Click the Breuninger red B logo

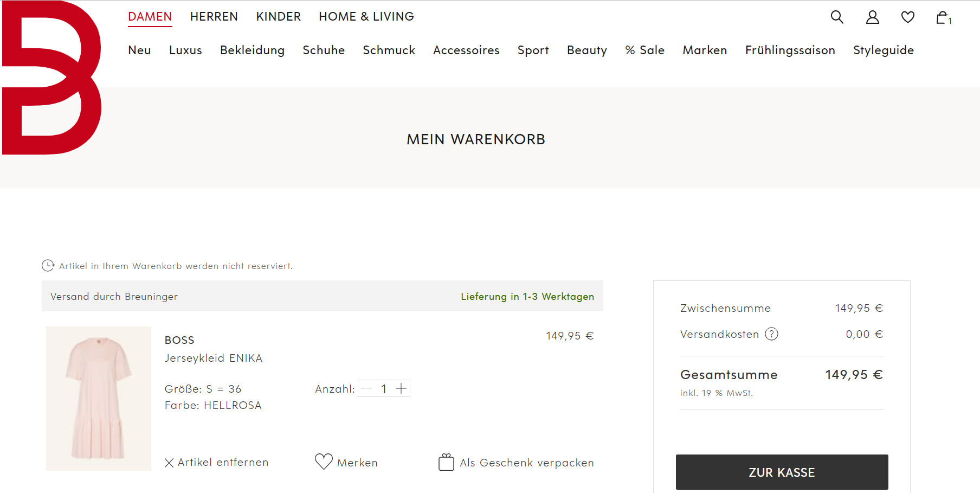coord(51,78)
